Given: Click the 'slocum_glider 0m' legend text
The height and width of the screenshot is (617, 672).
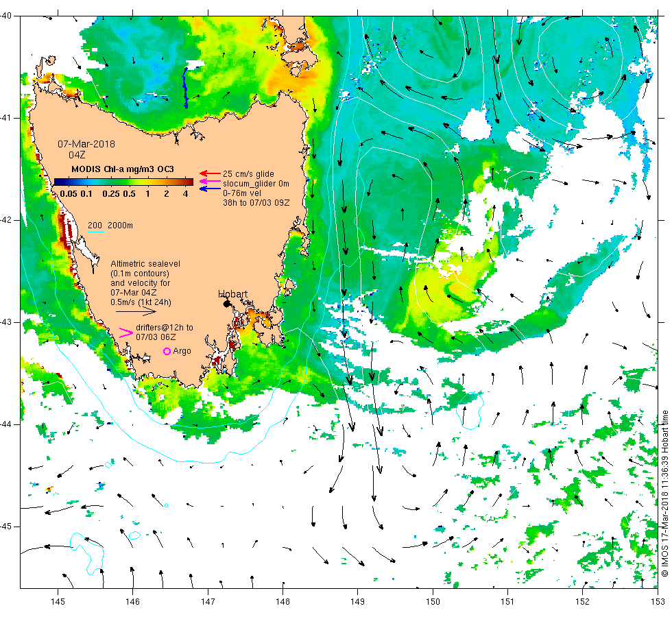Looking at the screenshot, I should [256, 184].
